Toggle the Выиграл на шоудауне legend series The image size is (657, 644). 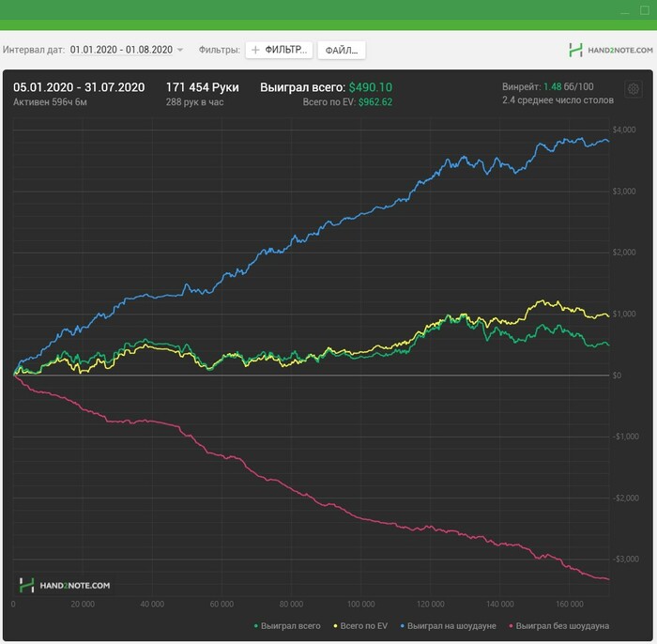coord(449,625)
